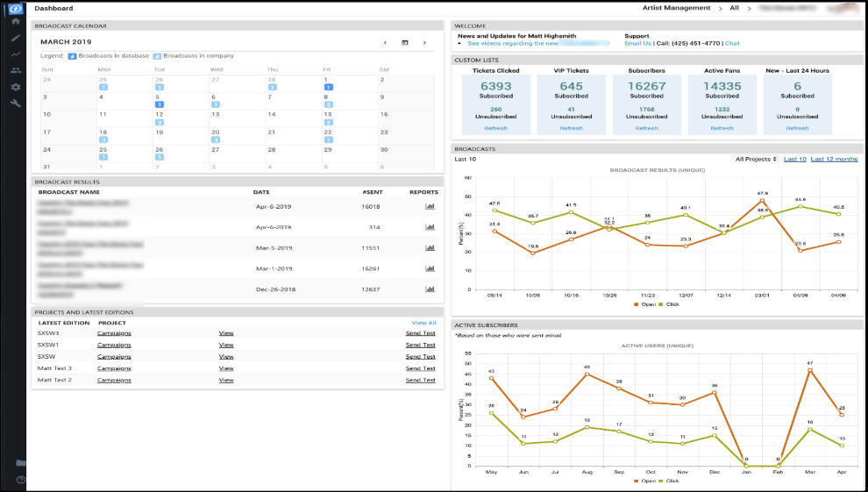The width and height of the screenshot is (868, 492).
Task: Click the pencil edit icon in sidebar
Action: (x=16, y=38)
